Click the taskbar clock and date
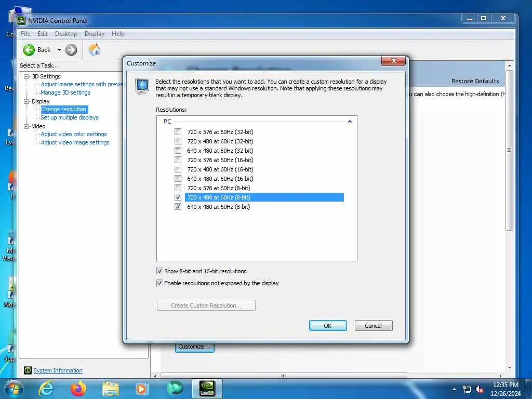 (x=506, y=389)
